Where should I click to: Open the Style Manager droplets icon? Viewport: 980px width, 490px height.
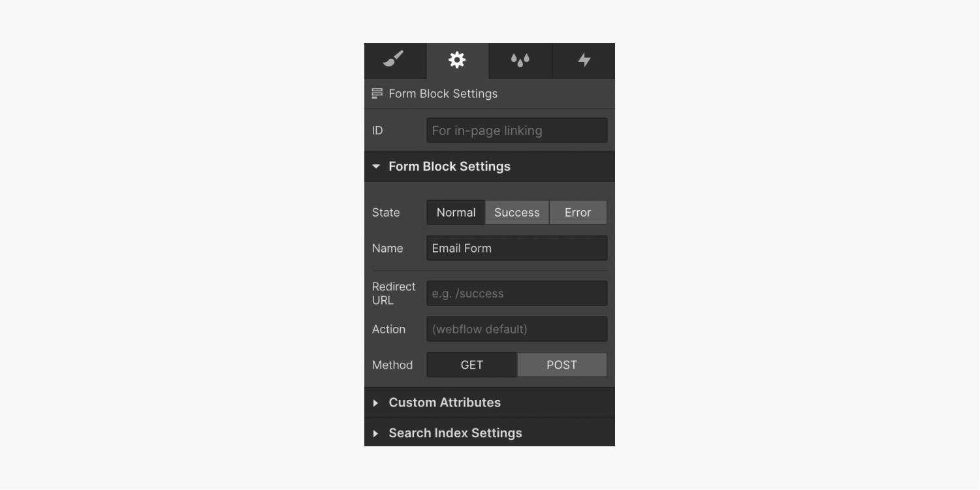coord(520,60)
